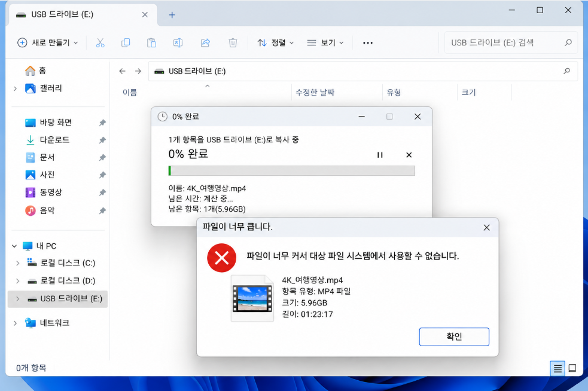Select USB 드라이브 (E:) in the tree
Screen dimensions: 588x391
pyautogui.click(x=58, y=299)
